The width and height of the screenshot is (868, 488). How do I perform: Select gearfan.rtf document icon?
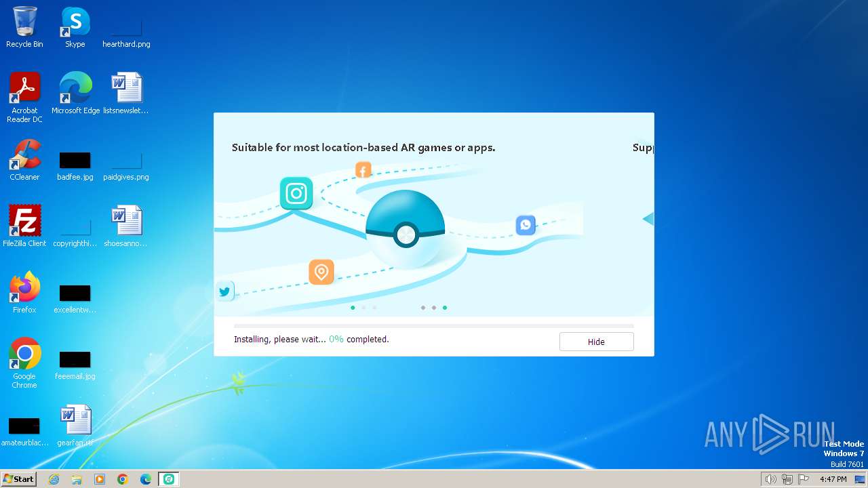point(75,426)
